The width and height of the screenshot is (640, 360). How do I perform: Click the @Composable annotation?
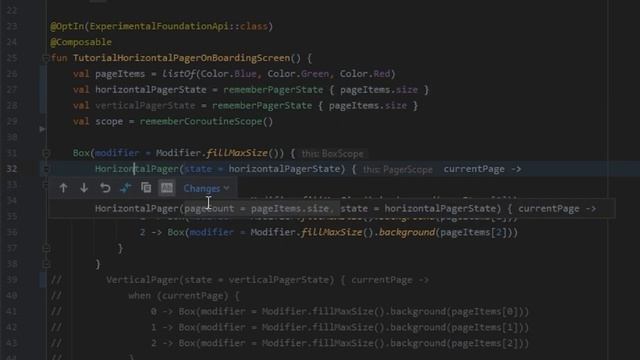81,42
